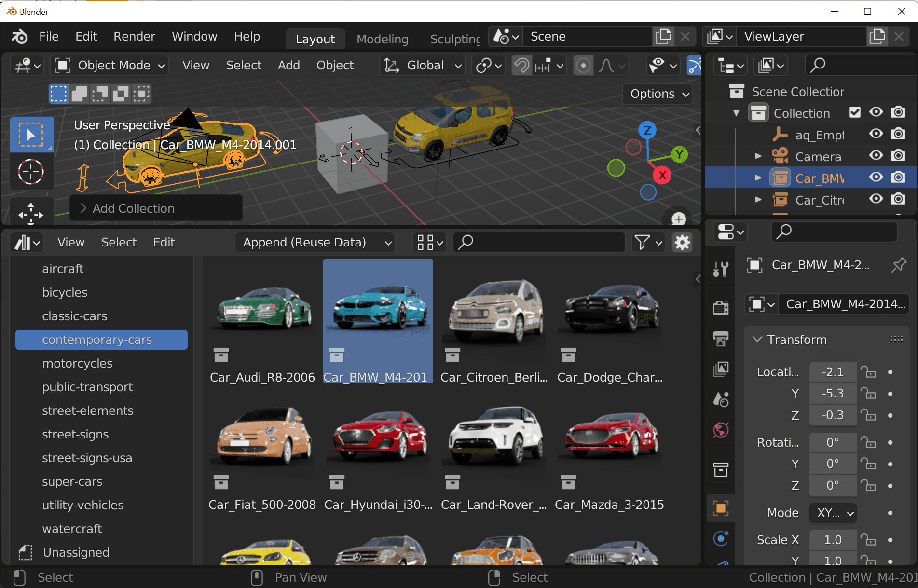Open the Render properties tab
This screenshot has height=588, width=918.
[721, 307]
